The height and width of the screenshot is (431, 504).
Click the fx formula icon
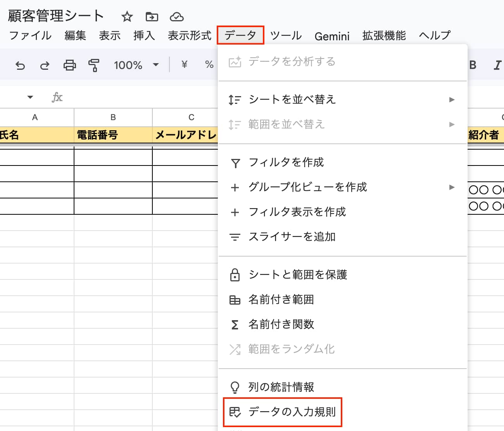click(x=57, y=97)
